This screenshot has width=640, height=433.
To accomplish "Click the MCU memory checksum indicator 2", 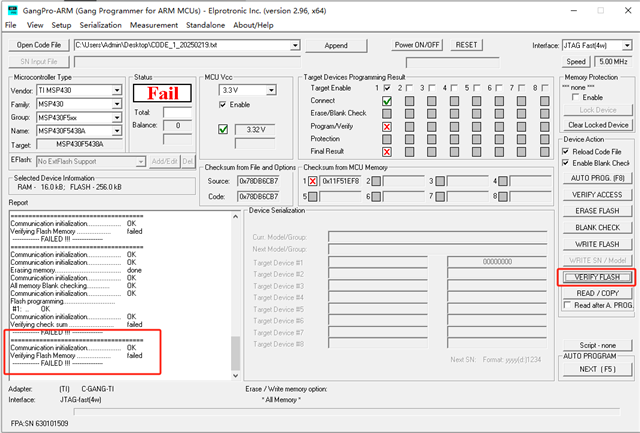I will 376,181.
